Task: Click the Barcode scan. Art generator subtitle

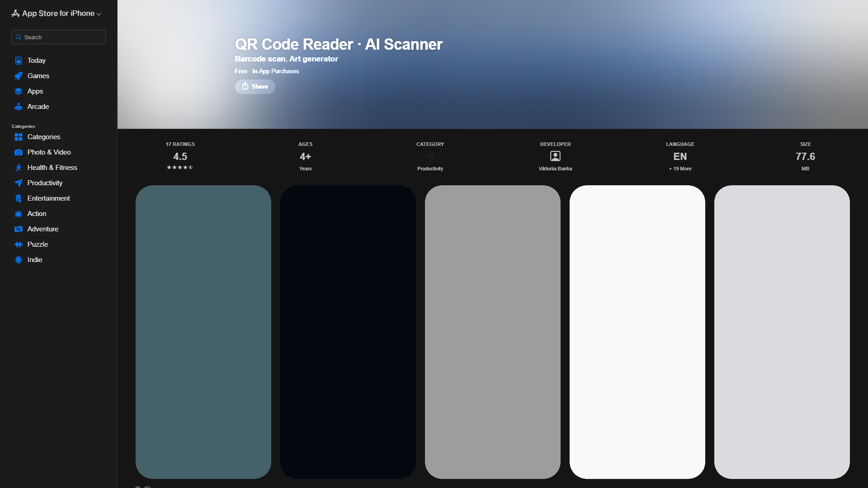Action: pyautogui.click(x=286, y=59)
